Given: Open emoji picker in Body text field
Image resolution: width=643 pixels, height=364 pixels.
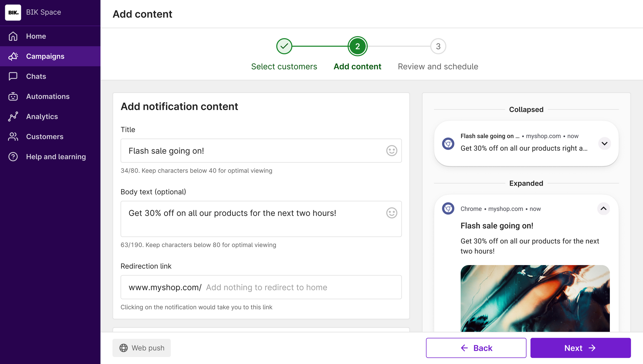Looking at the screenshot, I should 392,213.
